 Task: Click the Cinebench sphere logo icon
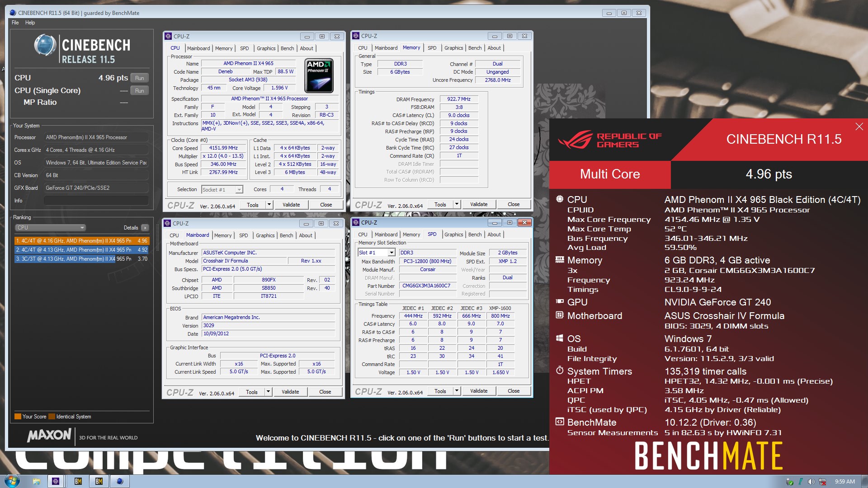pos(45,45)
